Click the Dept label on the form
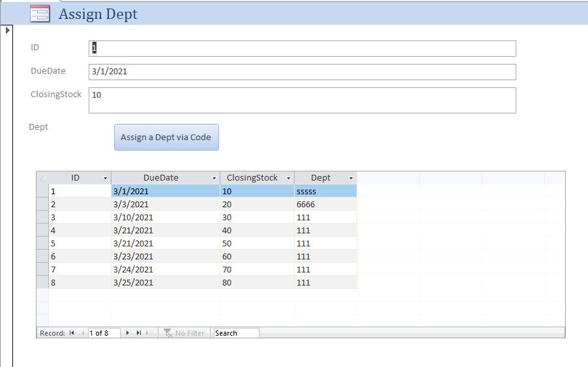Screen dimensions: 588x367 point(38,126)
